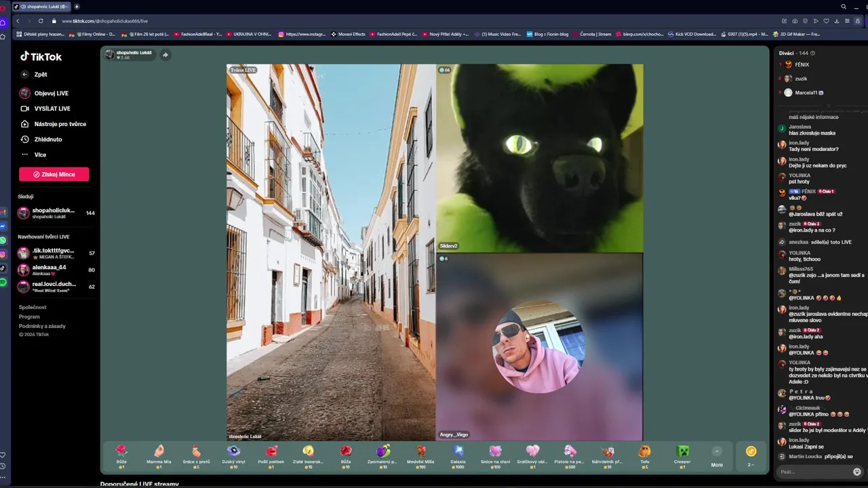Open Instagram in browser sidebar
Image resolution: width=868 pixels, height=488 pixels.
click(3, 254)
